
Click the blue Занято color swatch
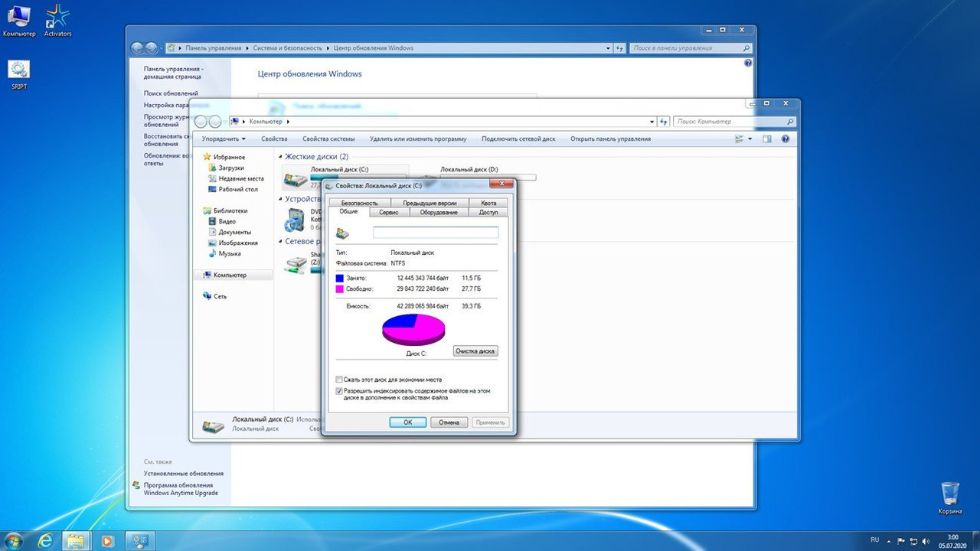coord(340,278)
